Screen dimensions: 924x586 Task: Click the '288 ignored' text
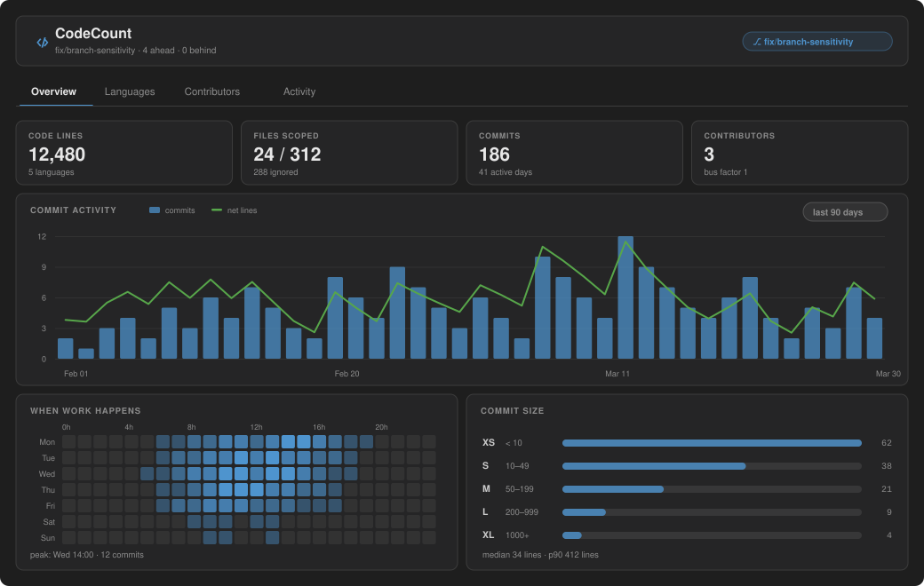pyautogui.click(x=275, y=172)
